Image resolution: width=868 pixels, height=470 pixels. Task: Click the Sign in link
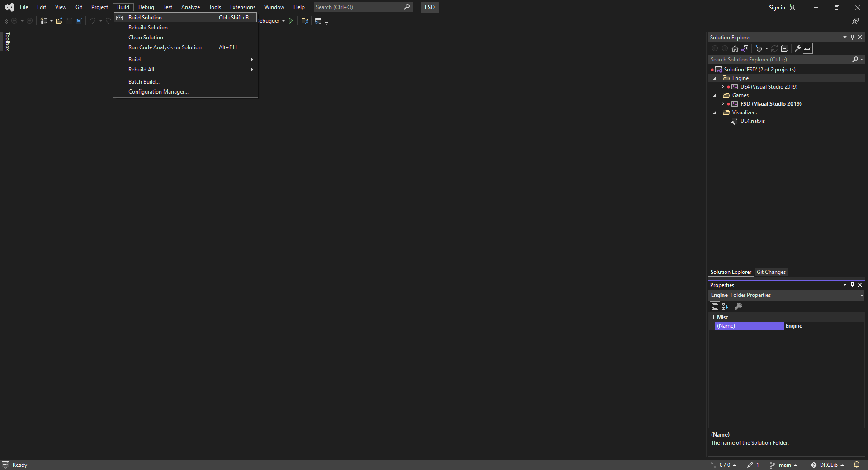(777, 8)
